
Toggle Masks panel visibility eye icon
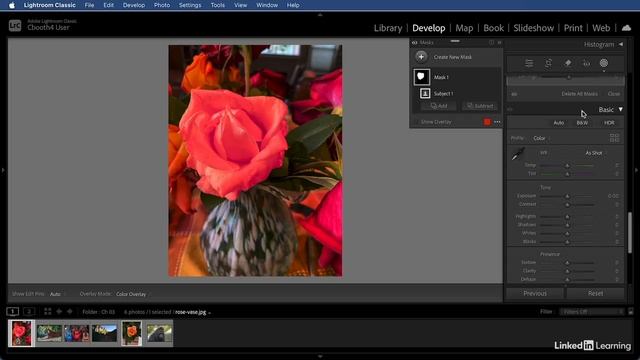414,42
